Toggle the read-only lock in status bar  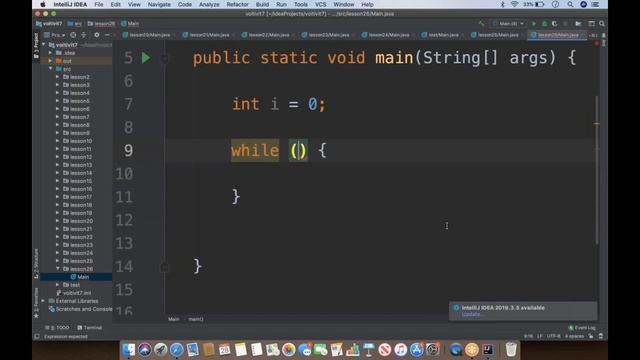(x=591, y=336)
